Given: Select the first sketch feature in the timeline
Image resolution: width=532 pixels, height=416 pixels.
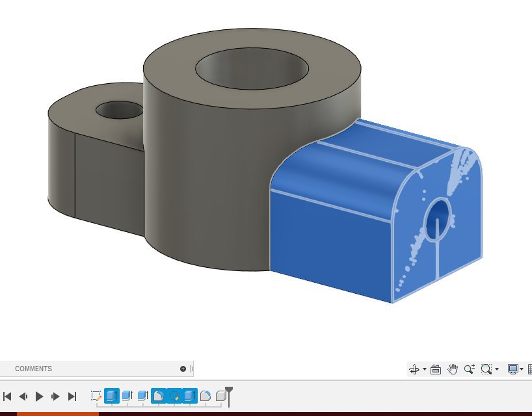Looking at the screenshot, I should [96, 396].
